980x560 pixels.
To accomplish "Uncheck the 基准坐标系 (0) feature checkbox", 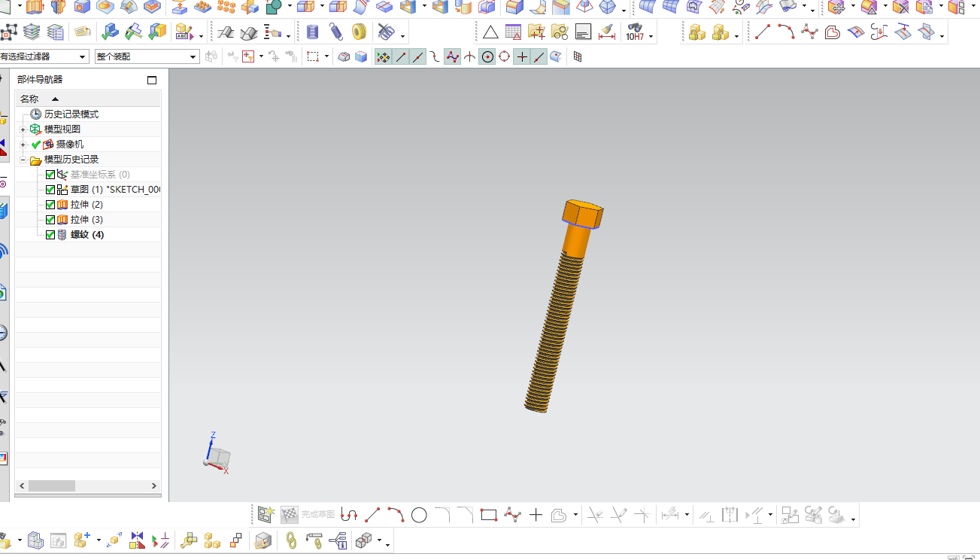I will (x=50, y=175).
